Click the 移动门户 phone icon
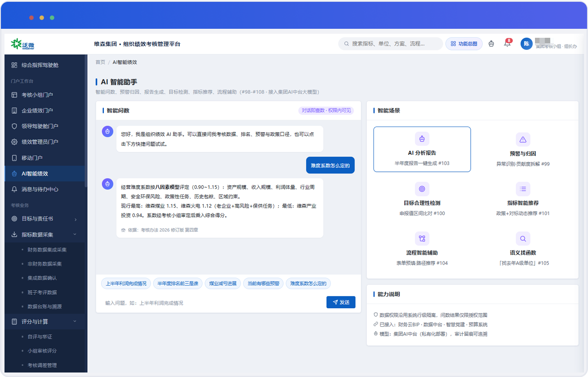 click(x=14, y=158)
